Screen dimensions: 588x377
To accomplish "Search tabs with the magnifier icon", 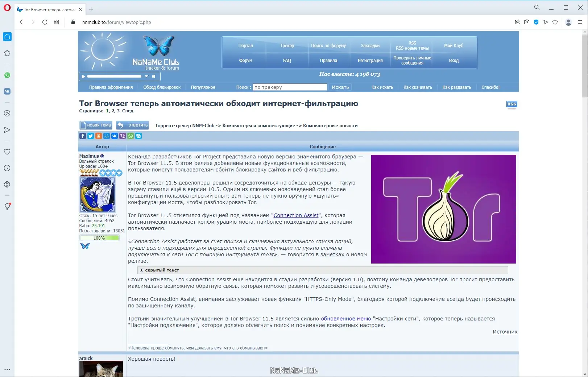I will (537, 7).
